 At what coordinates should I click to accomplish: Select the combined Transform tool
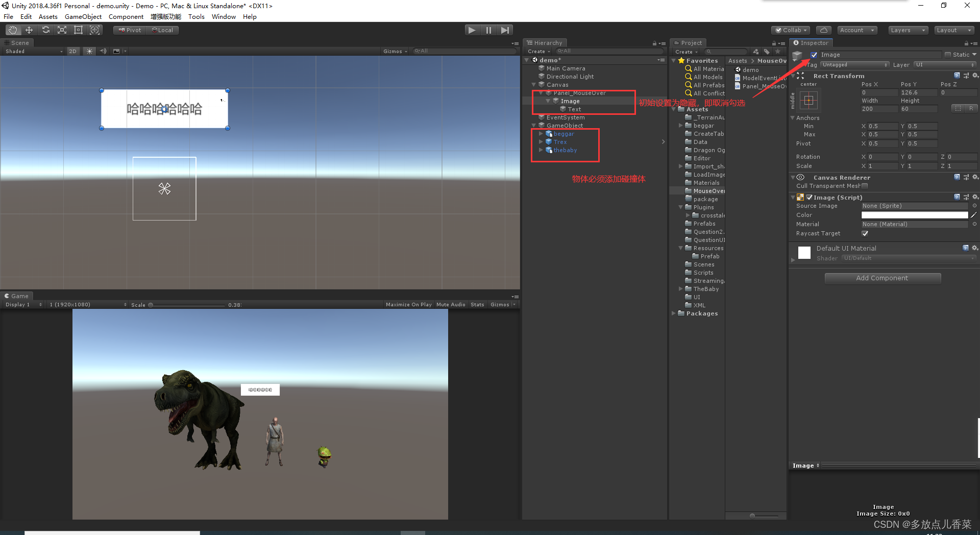(x=94, y=30)
